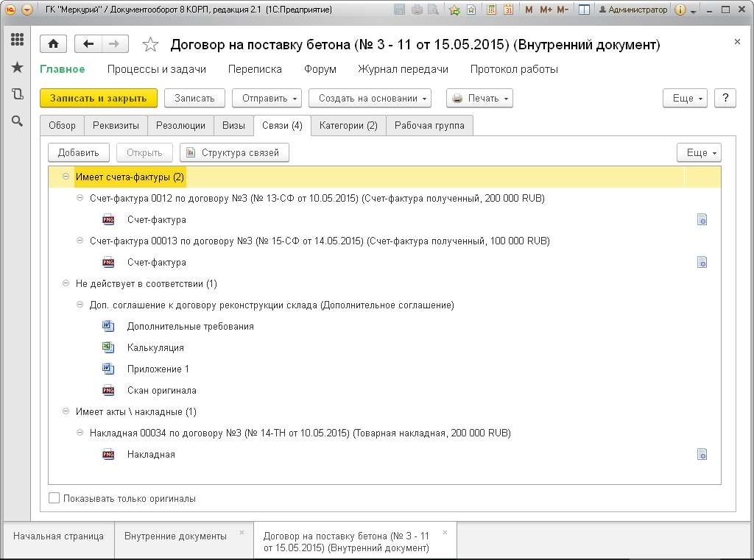The width and height of the screenshot is (754, 560).
Task: Open the 'Журнал передачи' section
Action: point(403,69)
